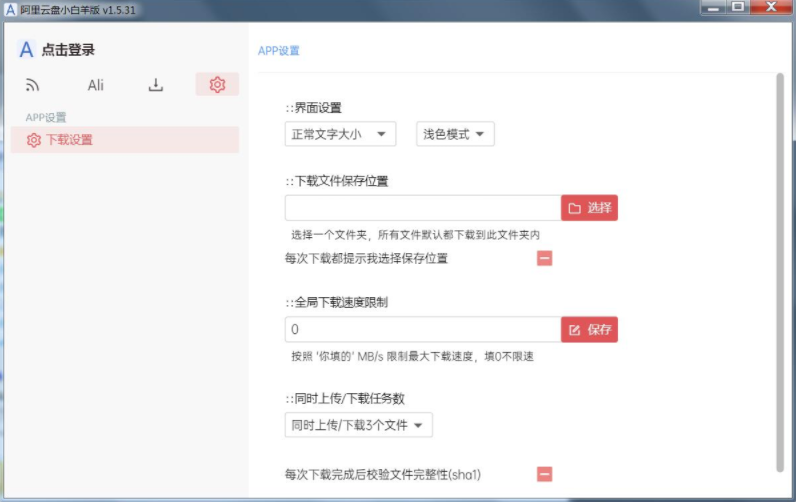Toggle sha1 file integrity check option
The width and height of the screenshot is (796, 502).
tap(544, 474)
